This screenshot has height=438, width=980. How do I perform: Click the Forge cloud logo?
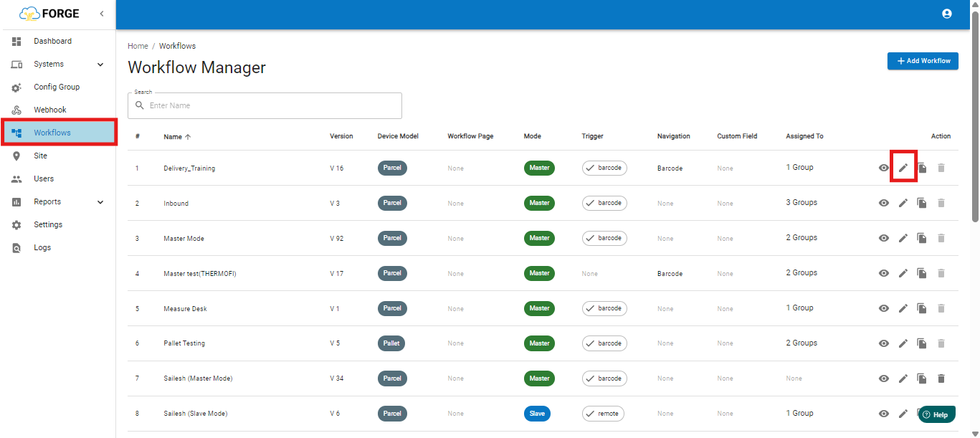coord(29,14)
